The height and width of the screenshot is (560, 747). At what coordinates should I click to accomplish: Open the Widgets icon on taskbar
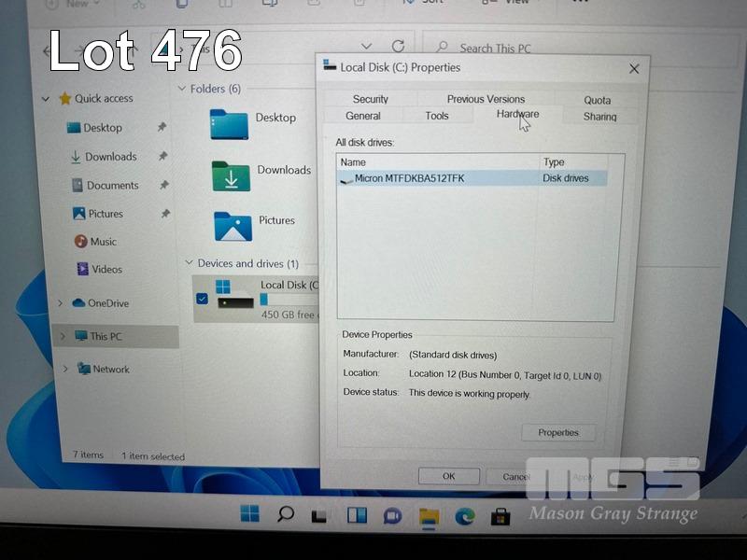point(357,515)
